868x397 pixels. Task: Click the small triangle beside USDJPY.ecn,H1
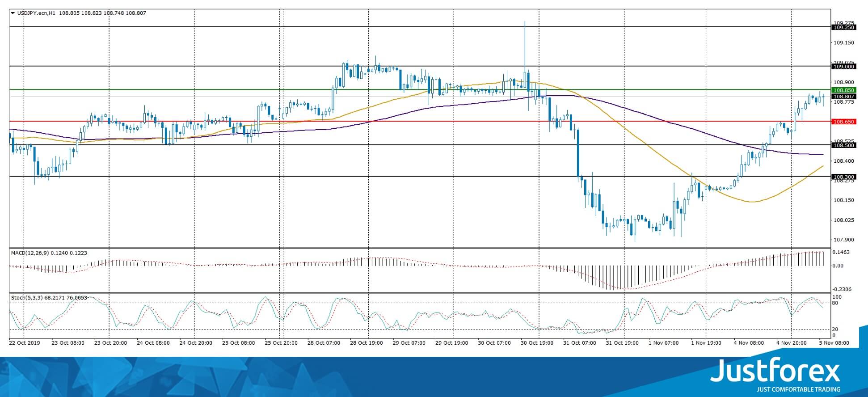coord(13,13)
